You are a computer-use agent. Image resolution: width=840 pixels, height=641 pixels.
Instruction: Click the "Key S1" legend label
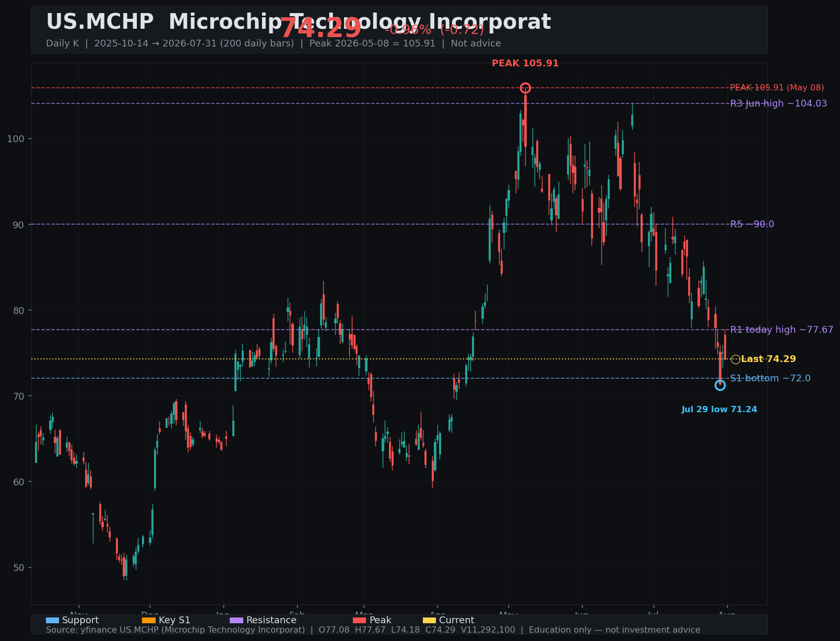click(174, 620)
